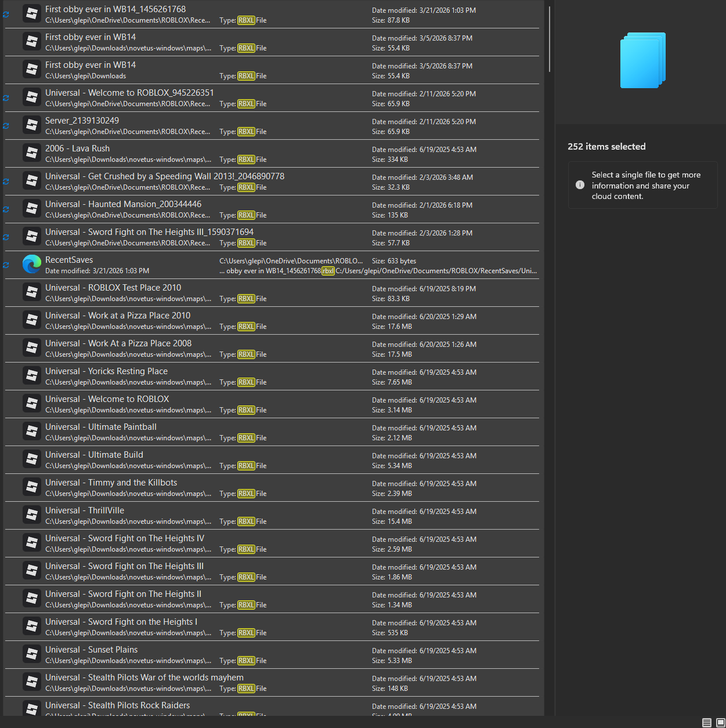Viewport: 726px width, 728px height.
Task: Click the stacked files thumbnail in the details pane
Action: (x=643, y=60)
